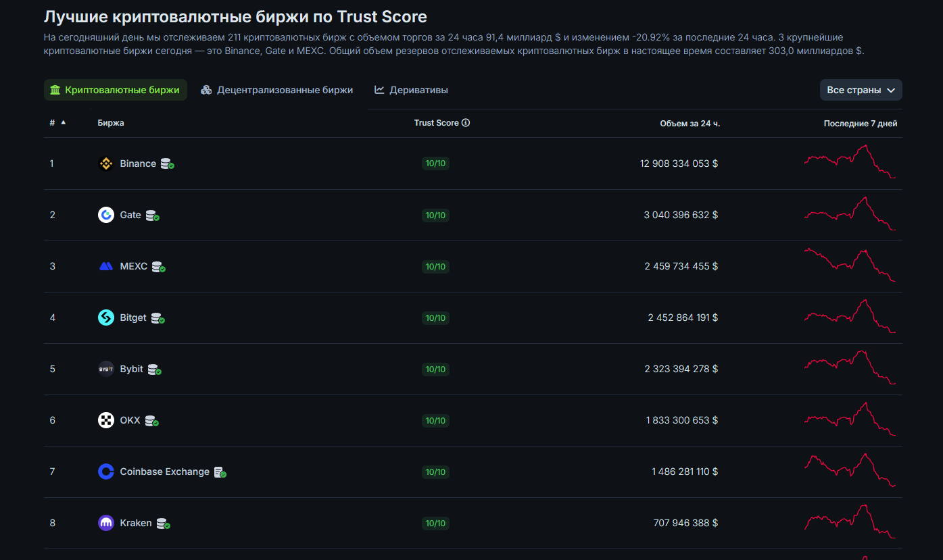Click the Kraken exchange logo icon
Viewport: 943px width, 560px height.
tap(106, 523)
